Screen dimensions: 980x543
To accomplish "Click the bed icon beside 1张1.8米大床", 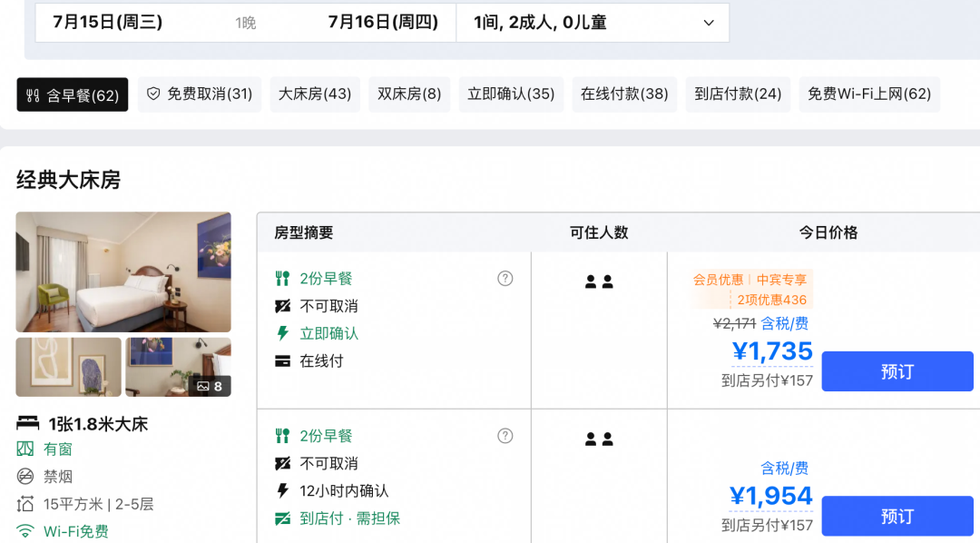I will [27, 423].
